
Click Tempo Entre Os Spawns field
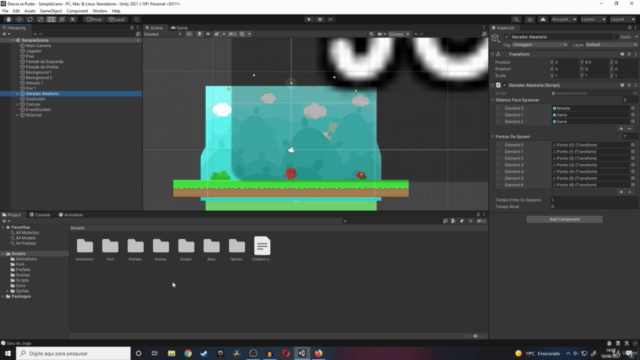(593, 200)
